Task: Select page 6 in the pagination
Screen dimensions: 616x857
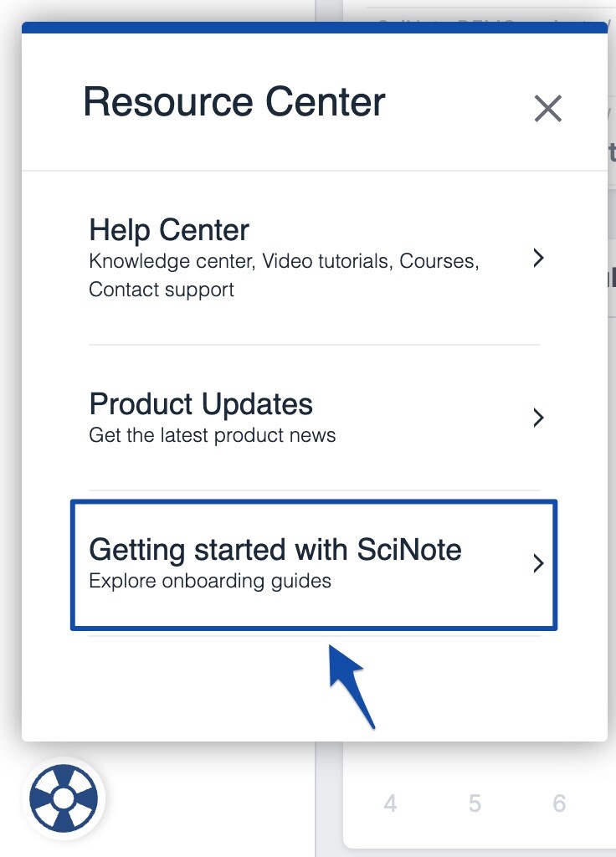Action: point(559,803)
